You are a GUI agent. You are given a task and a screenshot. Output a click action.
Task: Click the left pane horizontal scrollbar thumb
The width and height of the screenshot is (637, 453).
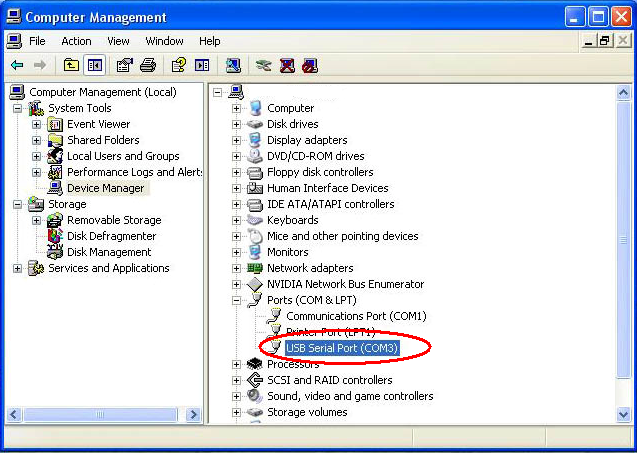(x=100, y=414)
